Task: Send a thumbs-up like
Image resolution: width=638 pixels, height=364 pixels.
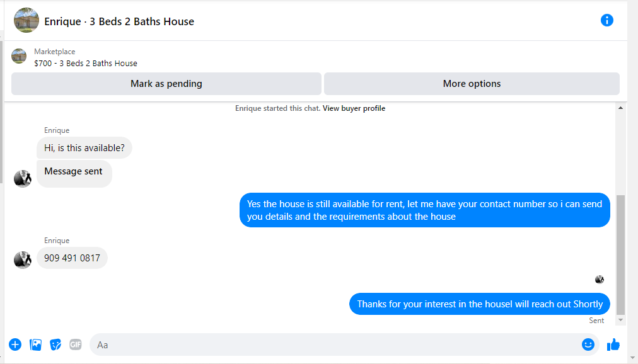Action: (613, 345)
